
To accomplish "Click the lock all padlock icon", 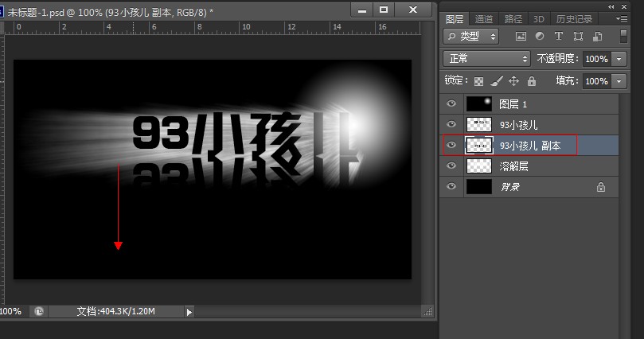I will [x=531, y=81].
